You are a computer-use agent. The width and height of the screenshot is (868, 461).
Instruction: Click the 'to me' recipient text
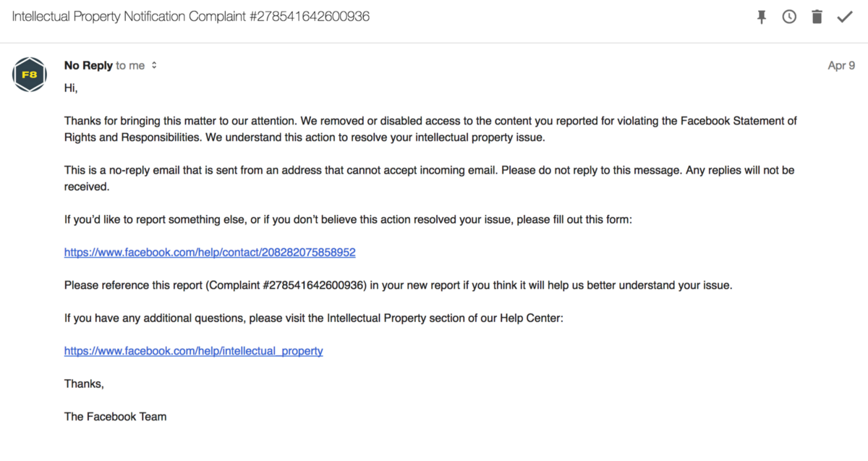point(130,65)
